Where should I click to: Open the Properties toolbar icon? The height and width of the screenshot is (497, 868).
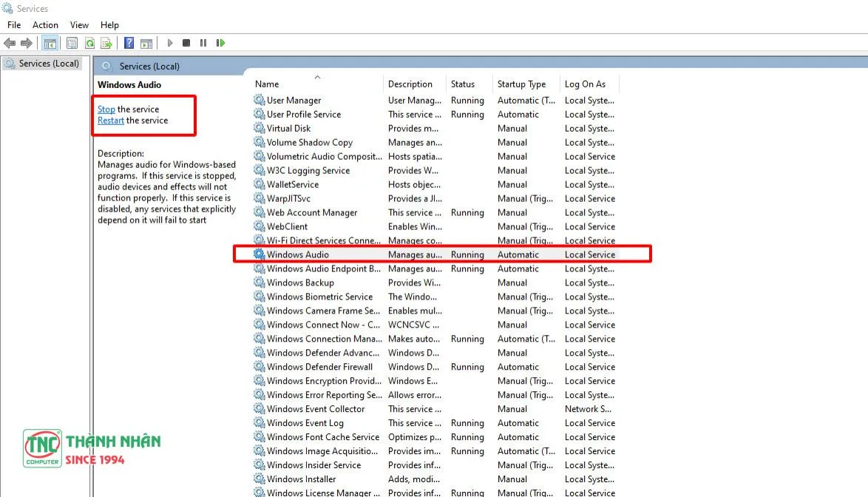pos(72,42)
